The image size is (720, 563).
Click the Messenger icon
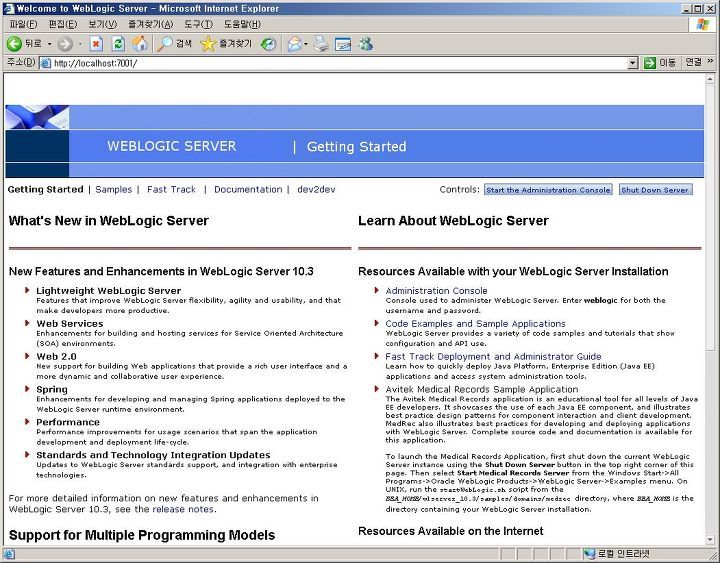(x=366, y=44)
